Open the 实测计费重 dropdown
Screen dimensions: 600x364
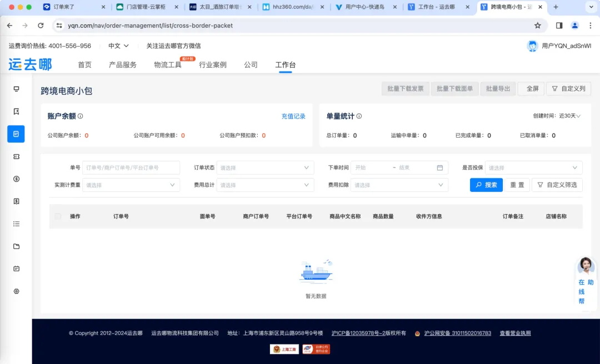click(131, 185)
